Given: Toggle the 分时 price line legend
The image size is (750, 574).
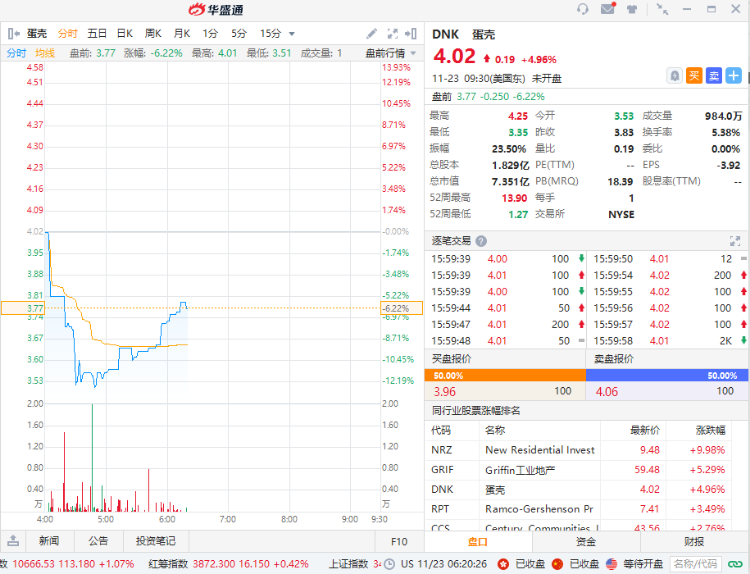Looking at the screenshot, I should point(16,53).
